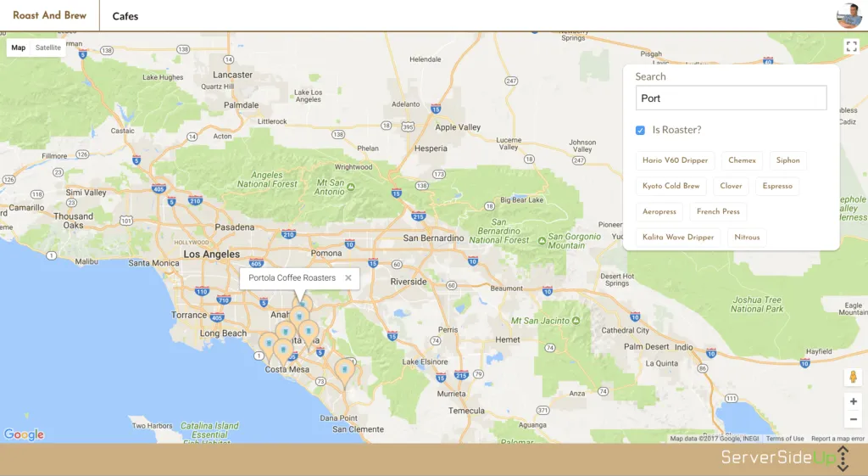Toggle the Chemex brew method filter
The image size is (868, 476).
click(x=742, y=160)
